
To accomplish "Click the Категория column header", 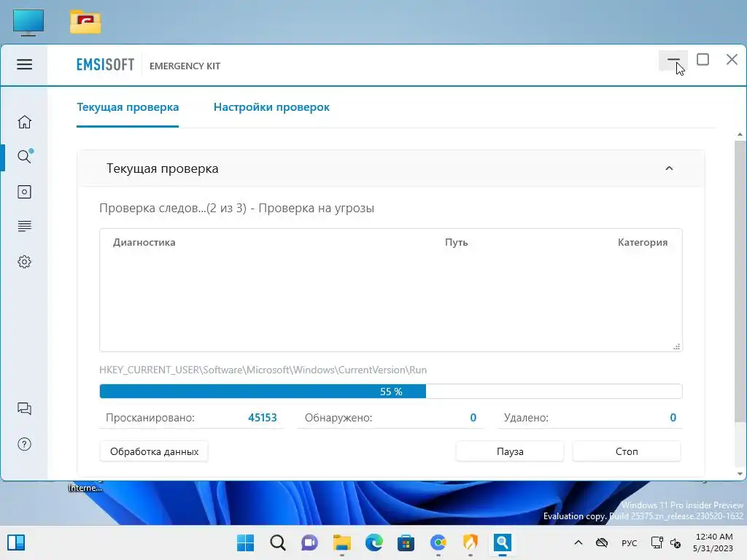I will 642,242.
